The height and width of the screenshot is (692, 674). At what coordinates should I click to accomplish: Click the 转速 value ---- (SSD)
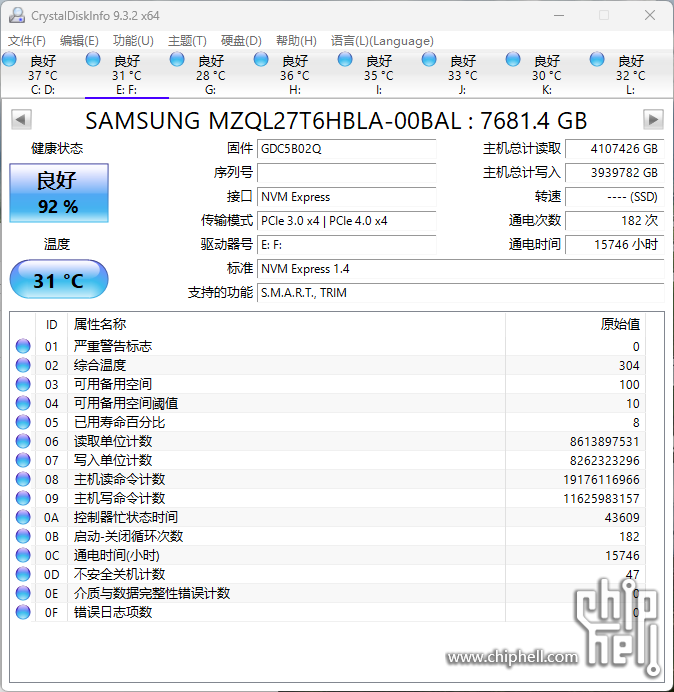click(x=615, y=197)
